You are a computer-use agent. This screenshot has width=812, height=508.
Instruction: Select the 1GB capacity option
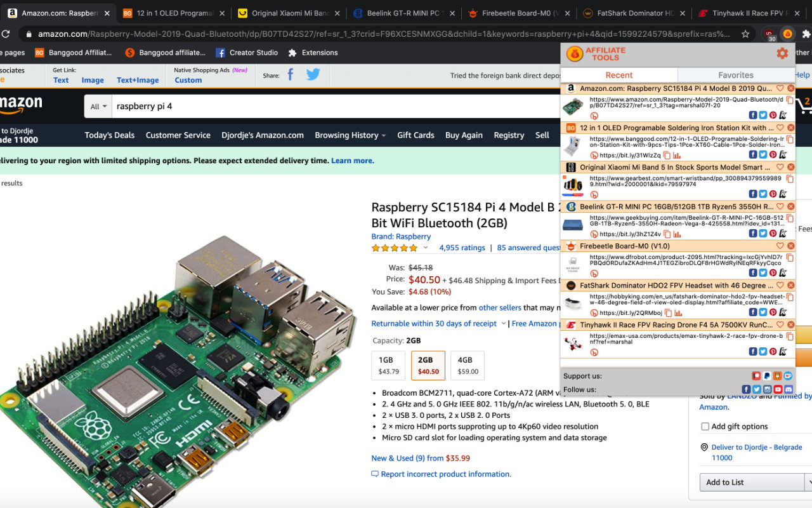coord(388,365)
